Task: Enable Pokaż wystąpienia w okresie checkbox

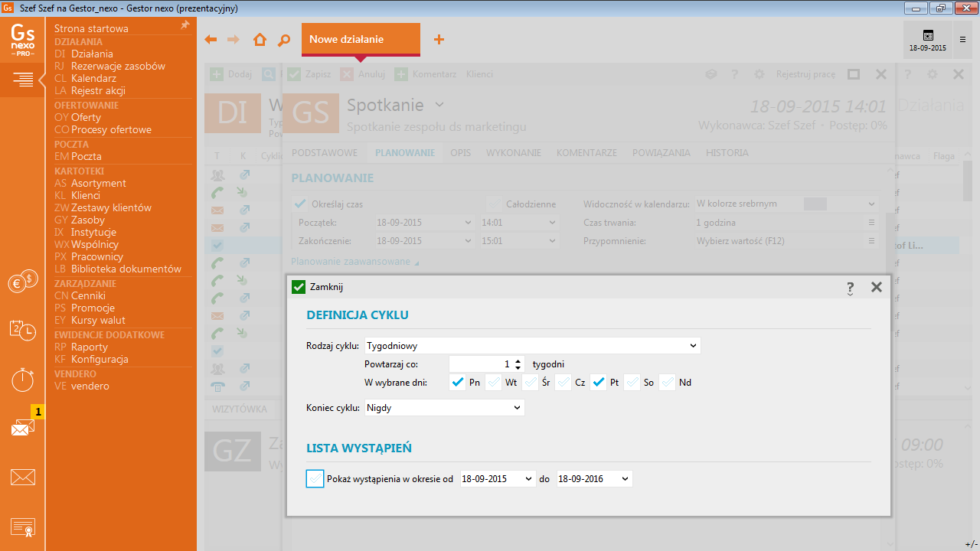Action: pyautogui.click(x=315, y=479)
